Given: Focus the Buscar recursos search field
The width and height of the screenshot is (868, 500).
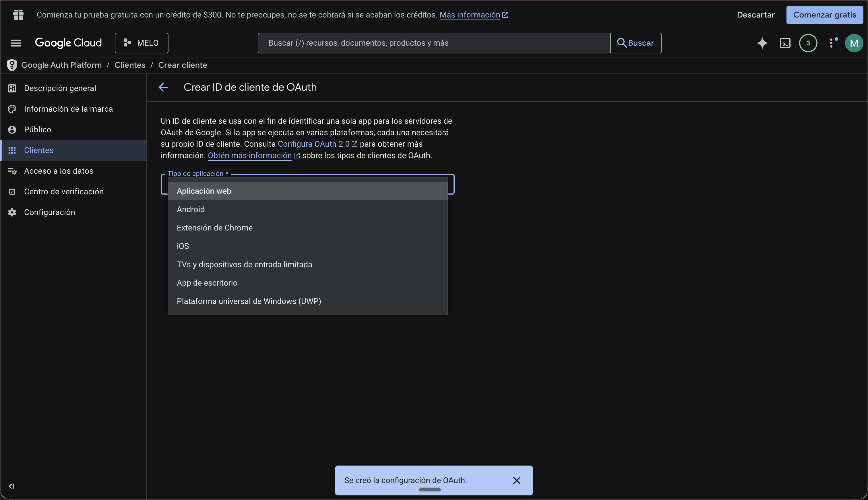Looking at the screenshot, I should [x=434, y=43].
